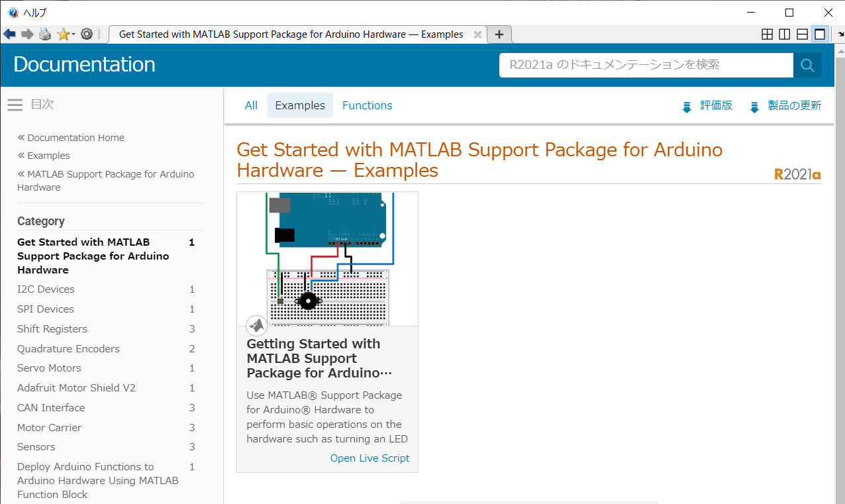
Task: Click the forward navigation arrow
Action: point(27,34)
